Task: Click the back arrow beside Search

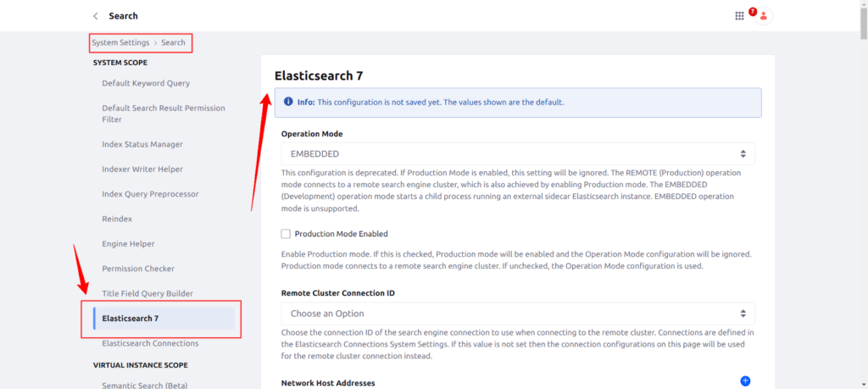Action: [95, 16]
